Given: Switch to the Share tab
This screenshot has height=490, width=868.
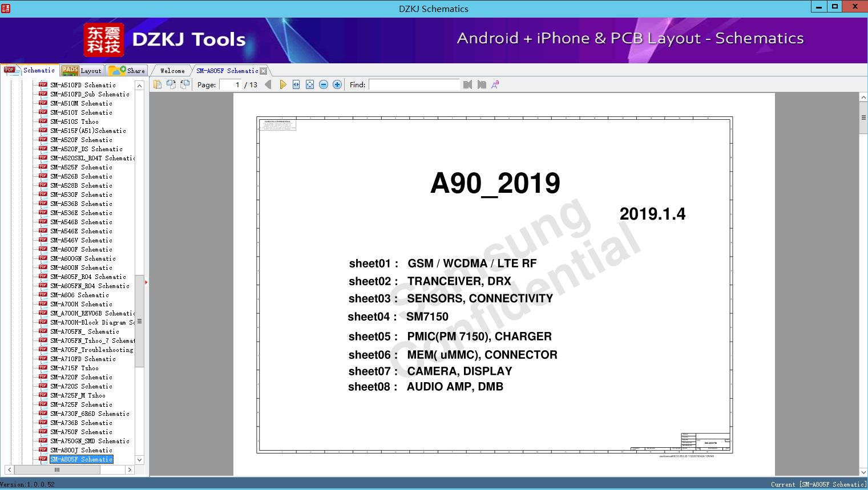Looking at the screenshot, I should (x=127, y=70).
